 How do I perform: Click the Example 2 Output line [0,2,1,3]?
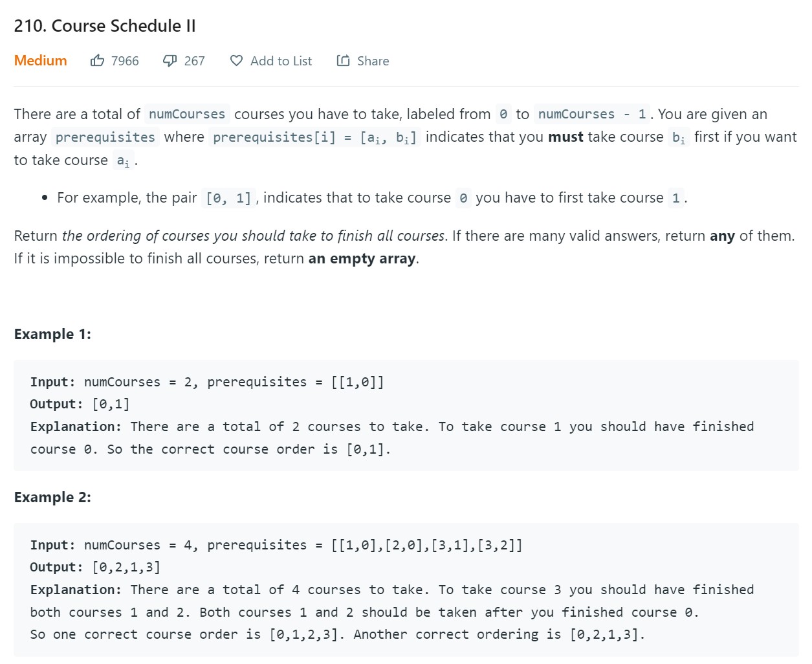coord(95,568)
